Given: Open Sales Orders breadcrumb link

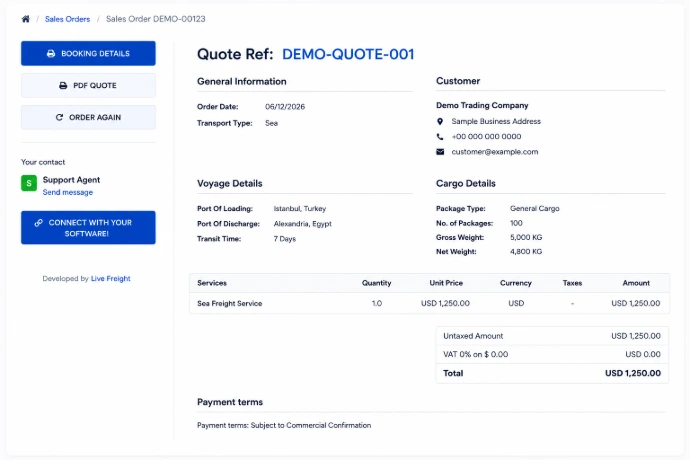Looking at the screenshot, I should point(67,19).
